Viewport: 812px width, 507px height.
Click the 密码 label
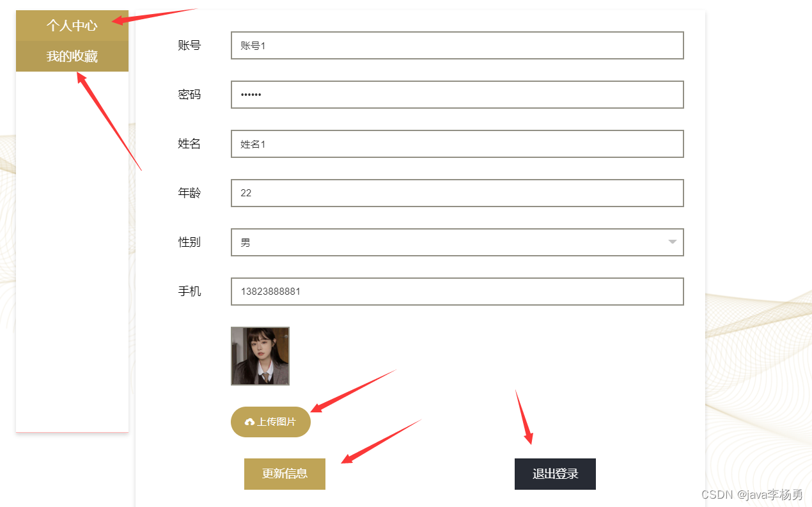(189, 95)
